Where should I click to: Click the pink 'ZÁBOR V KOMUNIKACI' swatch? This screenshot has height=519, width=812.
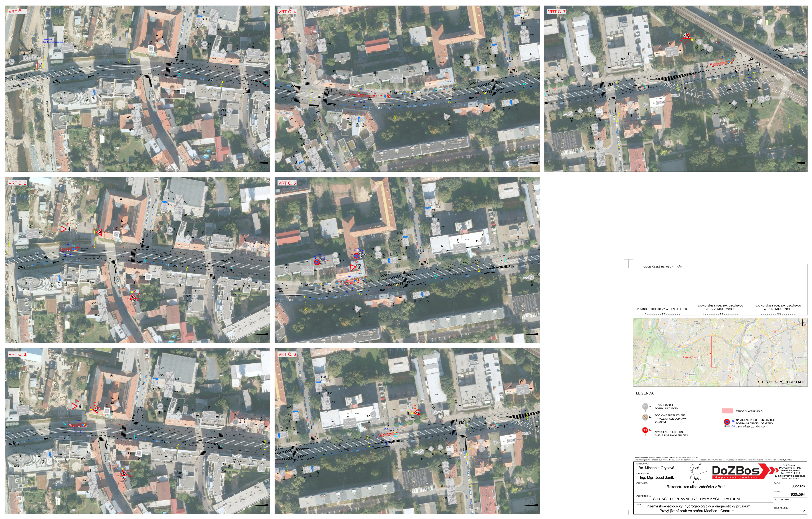click(x=727, y=411)
